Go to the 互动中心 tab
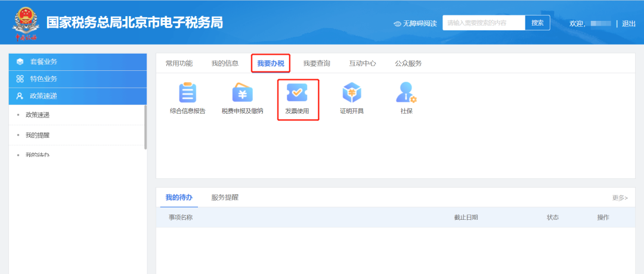 click(362, 63)
